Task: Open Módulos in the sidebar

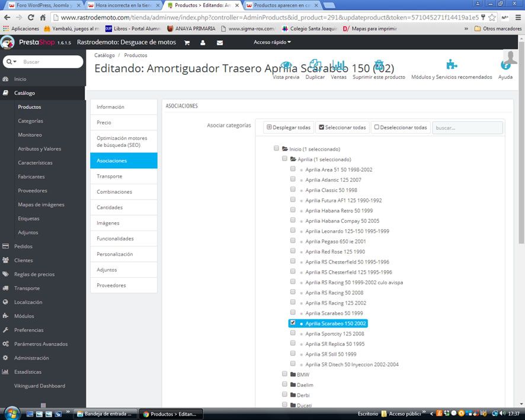Action: (24, 316)
